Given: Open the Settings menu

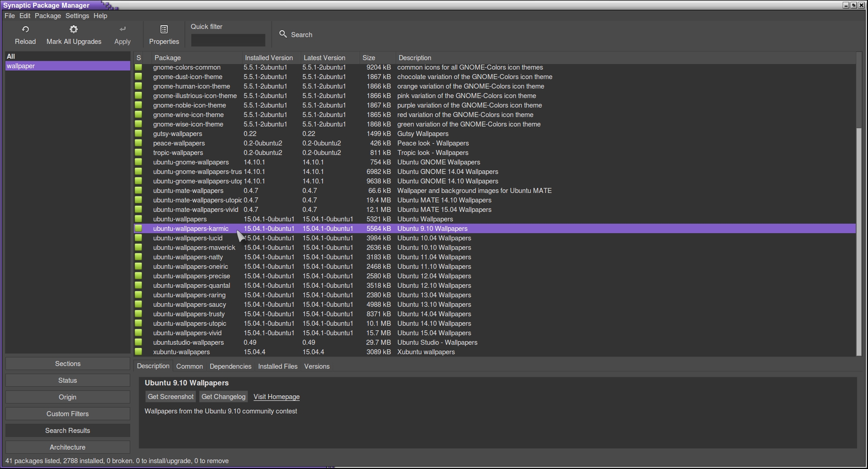Looking at the screenshot, I should [77, 16].
